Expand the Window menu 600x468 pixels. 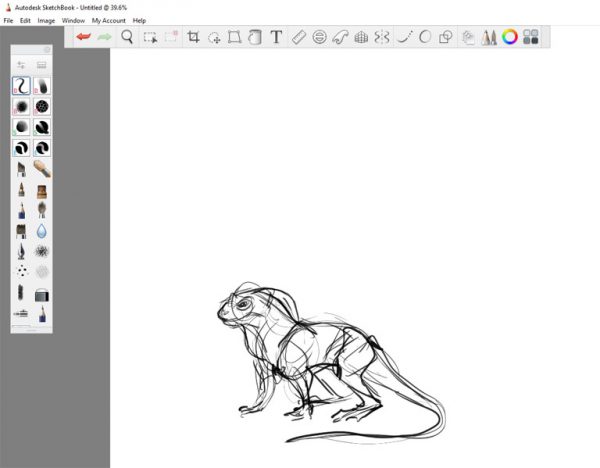click(73, 20)
